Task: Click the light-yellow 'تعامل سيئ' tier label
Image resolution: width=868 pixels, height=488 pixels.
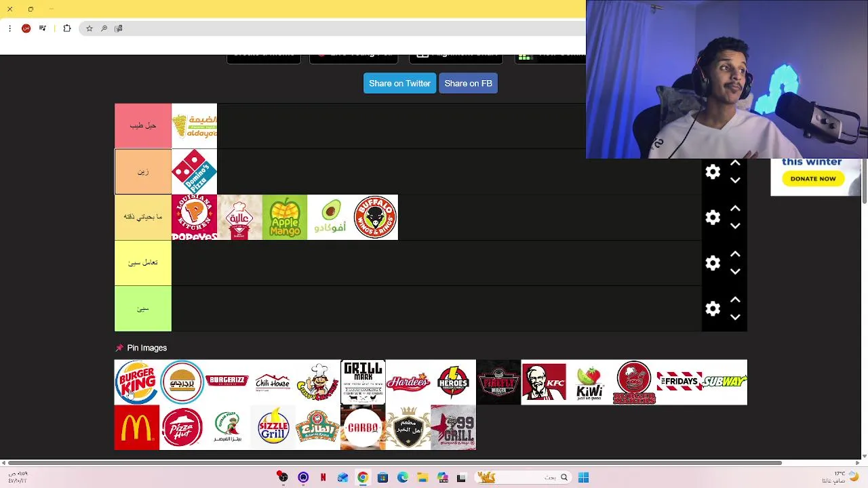Action: [143, 263]
